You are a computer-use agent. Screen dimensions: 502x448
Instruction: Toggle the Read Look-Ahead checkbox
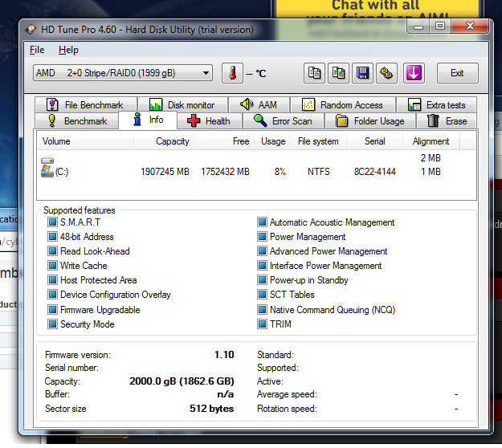[52, 251]
